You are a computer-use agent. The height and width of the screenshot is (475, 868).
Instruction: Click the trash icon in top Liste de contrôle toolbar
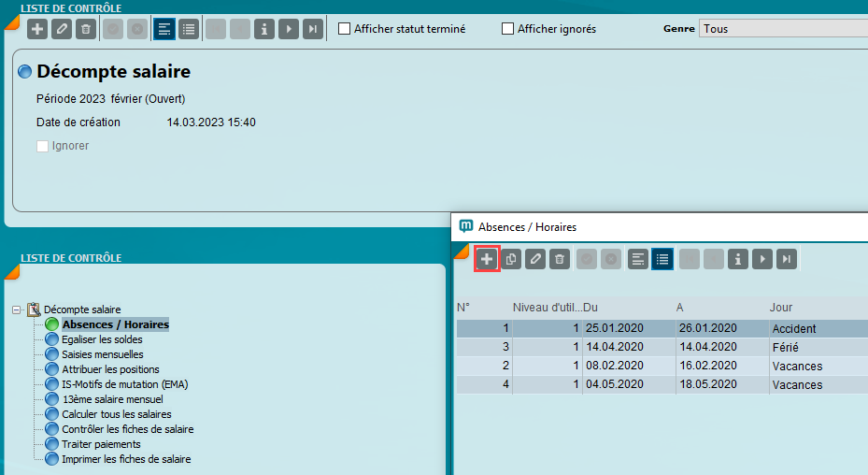coord(86,29)
